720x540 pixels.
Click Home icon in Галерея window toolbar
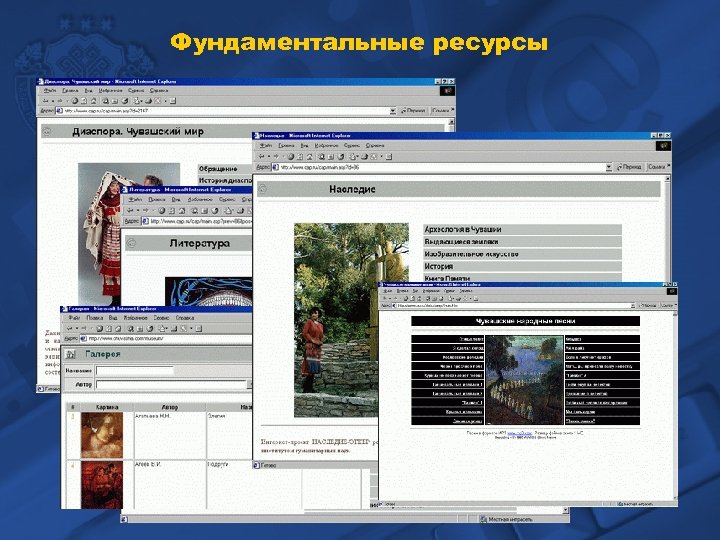click(118, 329)
